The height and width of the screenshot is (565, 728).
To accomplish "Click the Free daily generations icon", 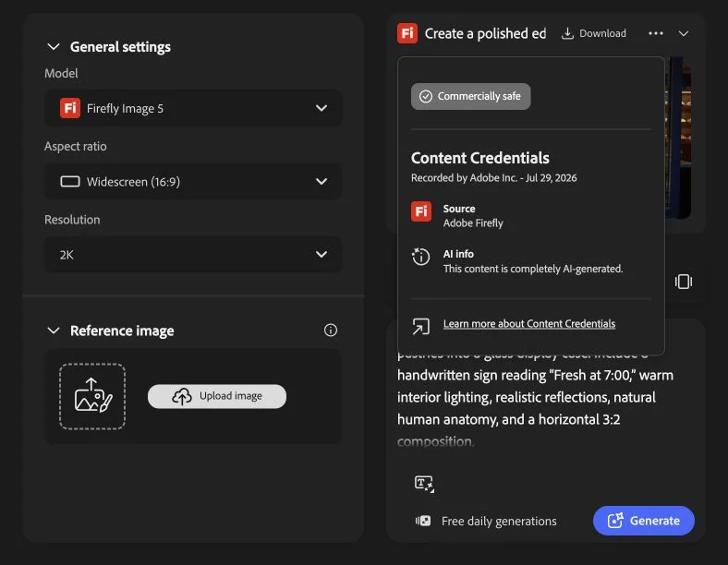I will (423, 521).
